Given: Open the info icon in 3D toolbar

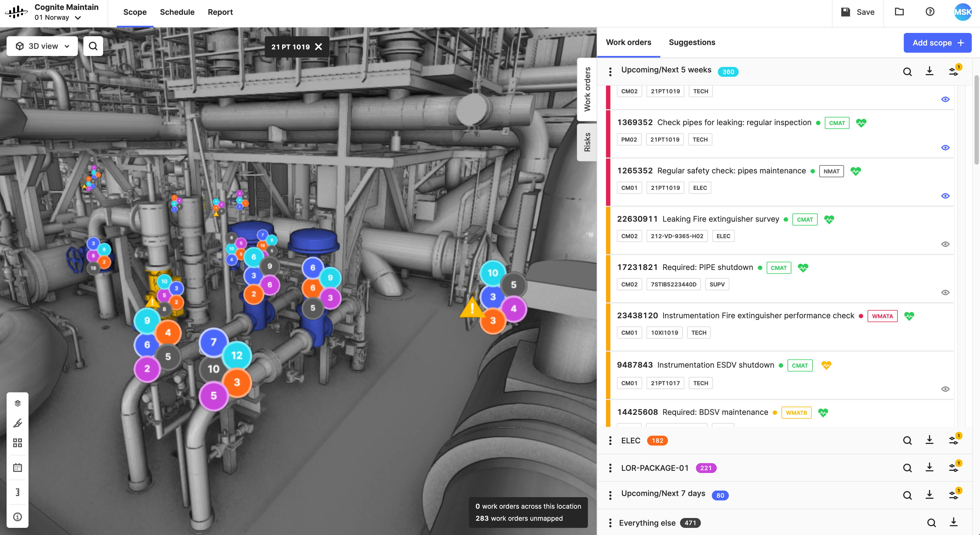Looking at the screenshot, I should [x=18, y=517].
